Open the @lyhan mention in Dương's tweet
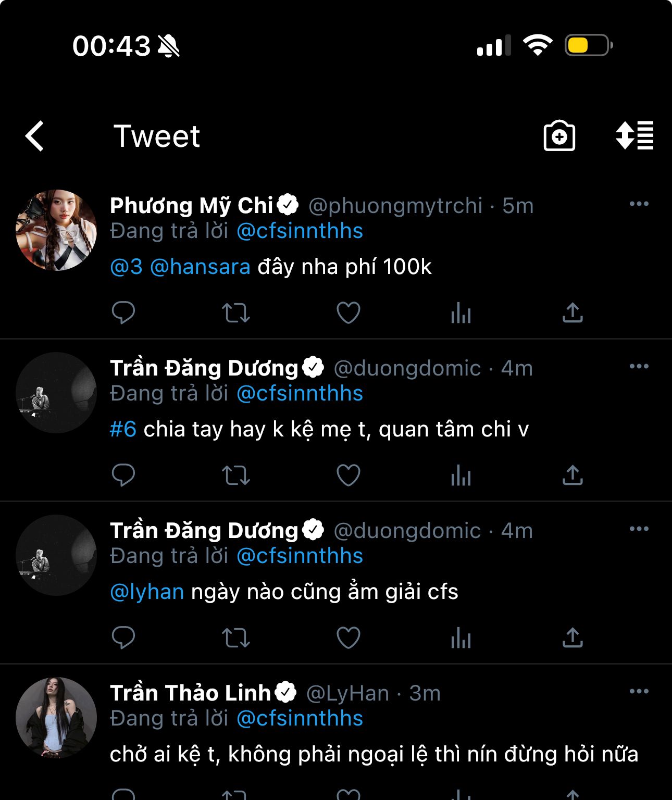Image resolution: width=672 pixels, height=800 pixels. tap(147, 592)
